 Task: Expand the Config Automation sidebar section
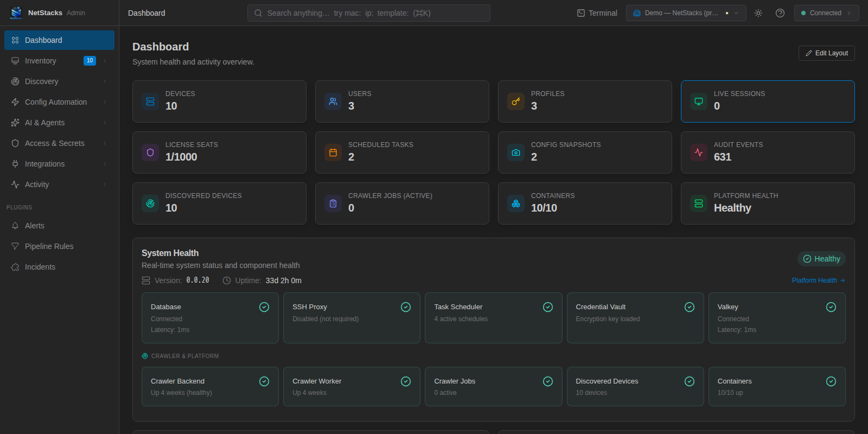point(60,102)
